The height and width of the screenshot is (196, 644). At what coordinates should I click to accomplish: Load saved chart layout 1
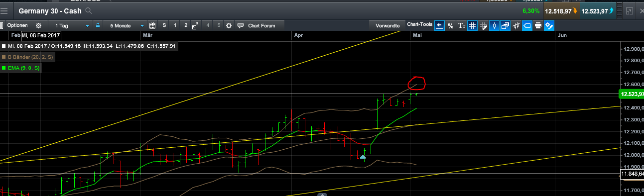(175, 25)
